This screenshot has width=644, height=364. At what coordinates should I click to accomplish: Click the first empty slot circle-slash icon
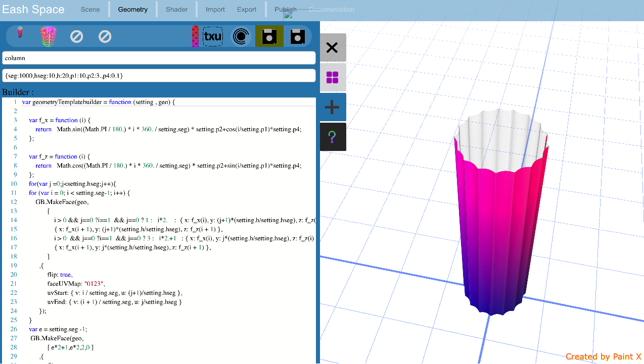pyautogui.click(x=76, y=36)
